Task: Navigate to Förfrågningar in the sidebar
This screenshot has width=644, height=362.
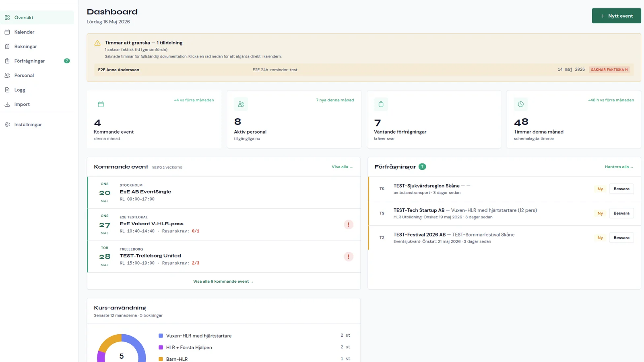Action: (37, 61)
